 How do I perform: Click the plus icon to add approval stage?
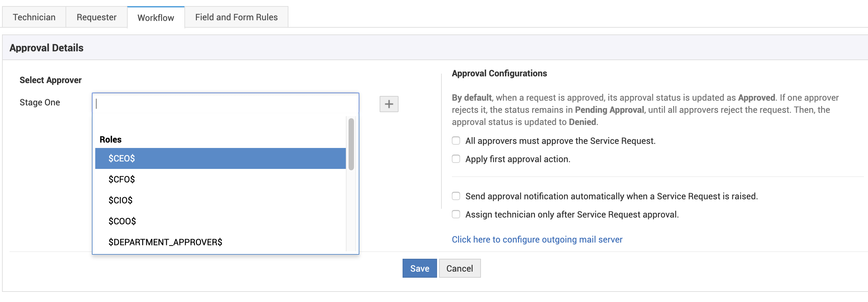coord(389,104)
